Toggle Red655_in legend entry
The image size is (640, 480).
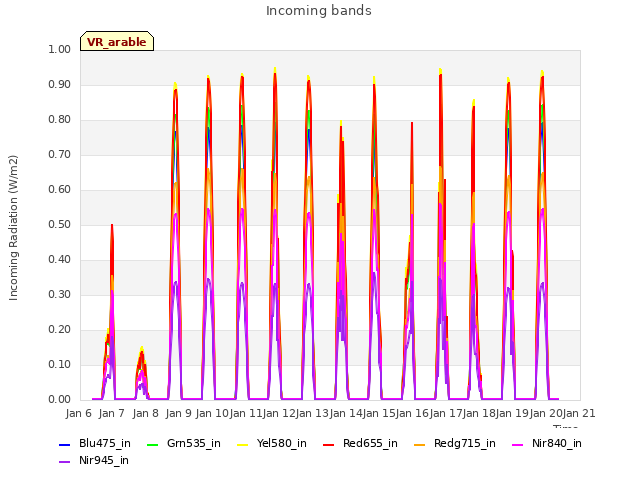360,443
